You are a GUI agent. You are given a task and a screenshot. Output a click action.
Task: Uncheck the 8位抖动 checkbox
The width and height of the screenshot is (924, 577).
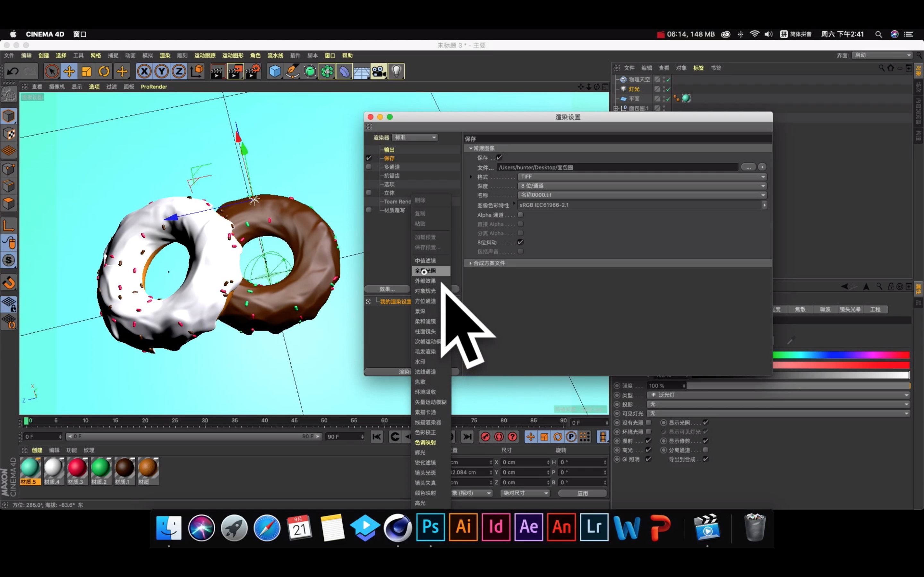(x=520, y=242)
